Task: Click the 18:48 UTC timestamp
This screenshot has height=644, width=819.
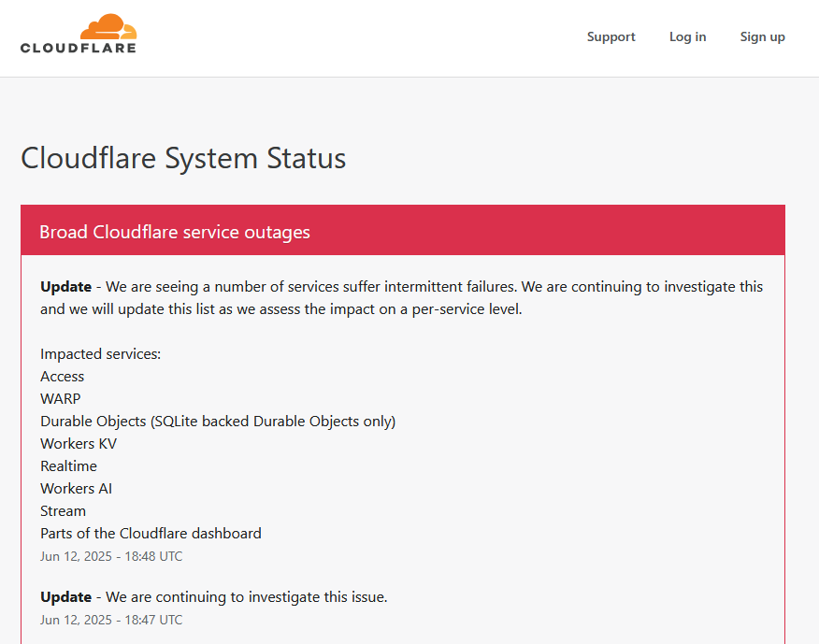Action: click(111, 556)
